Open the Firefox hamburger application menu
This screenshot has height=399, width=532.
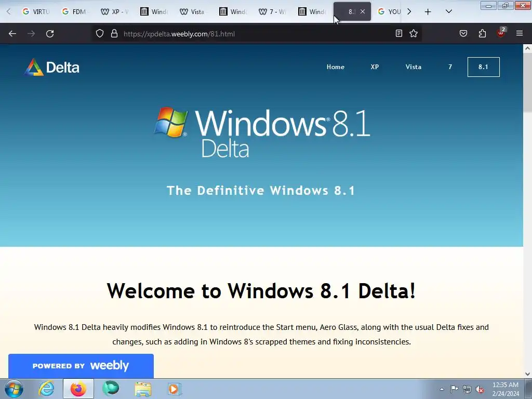coord(520,33)
